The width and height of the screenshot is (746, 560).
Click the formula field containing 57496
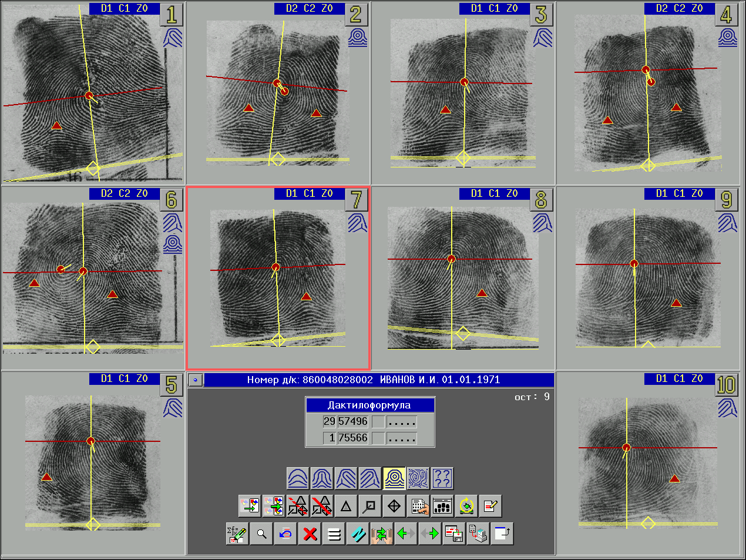pos(353,421)
